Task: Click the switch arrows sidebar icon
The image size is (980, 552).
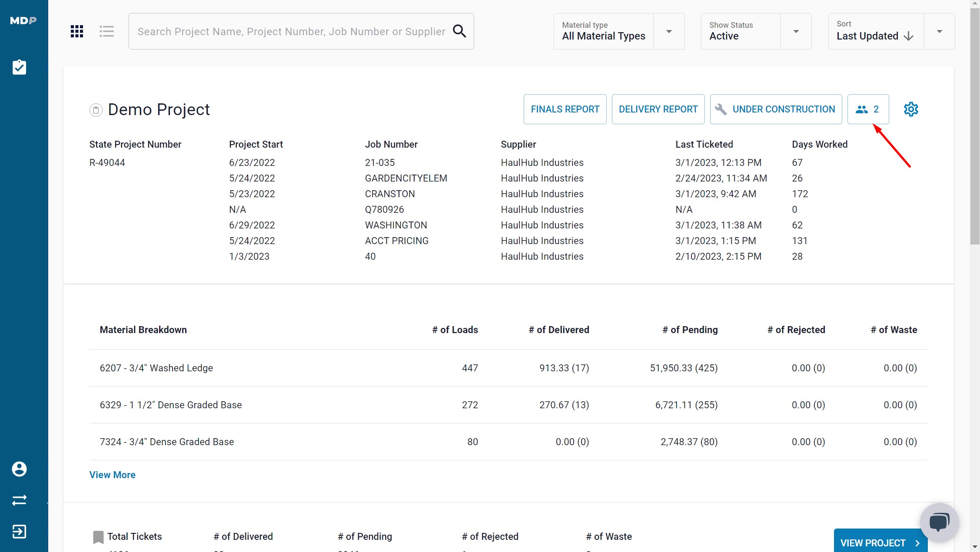Action: click(19, 500)
